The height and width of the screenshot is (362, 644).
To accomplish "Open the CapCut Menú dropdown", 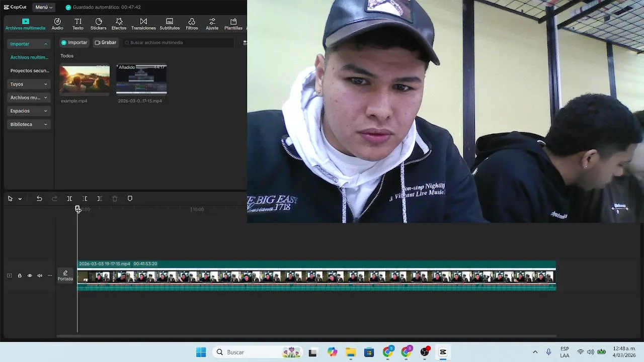I will 44,7.
